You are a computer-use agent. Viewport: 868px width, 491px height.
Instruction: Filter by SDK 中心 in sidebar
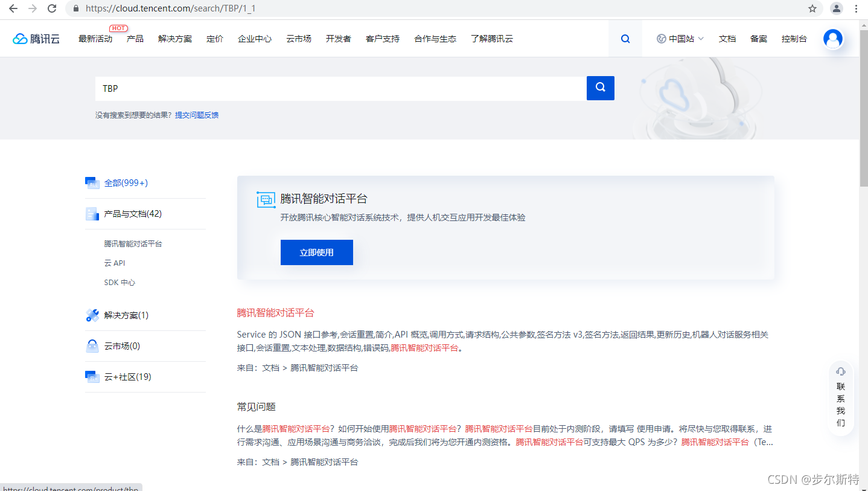[x=120, y=283]
